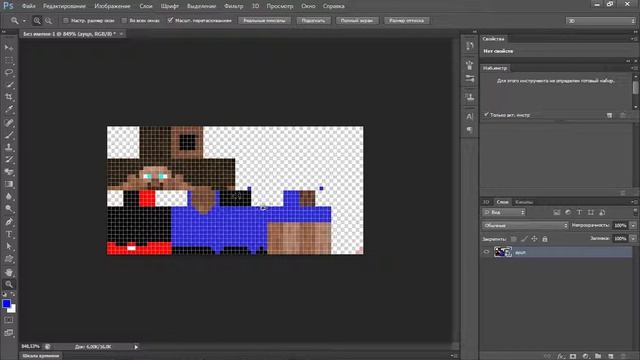Select the Dodge tool
The image size is (640, 360).
pyautogui.click(x=9, y=209)
